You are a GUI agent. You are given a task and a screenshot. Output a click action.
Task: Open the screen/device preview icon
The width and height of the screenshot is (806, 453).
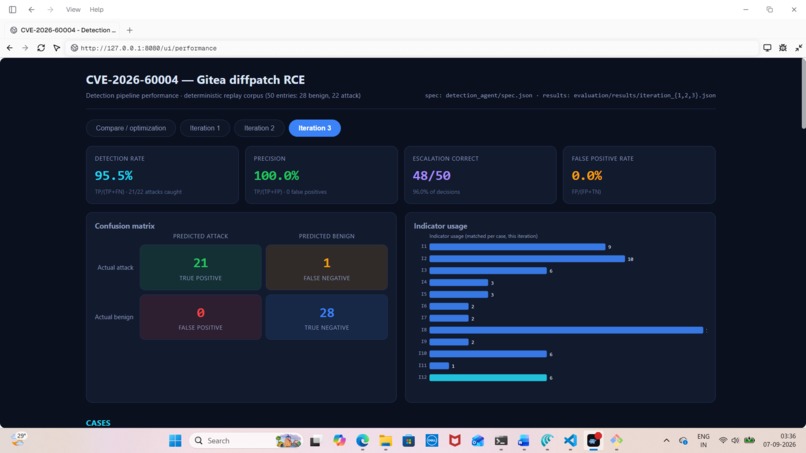pyautogui.click(x=767, y=48)
